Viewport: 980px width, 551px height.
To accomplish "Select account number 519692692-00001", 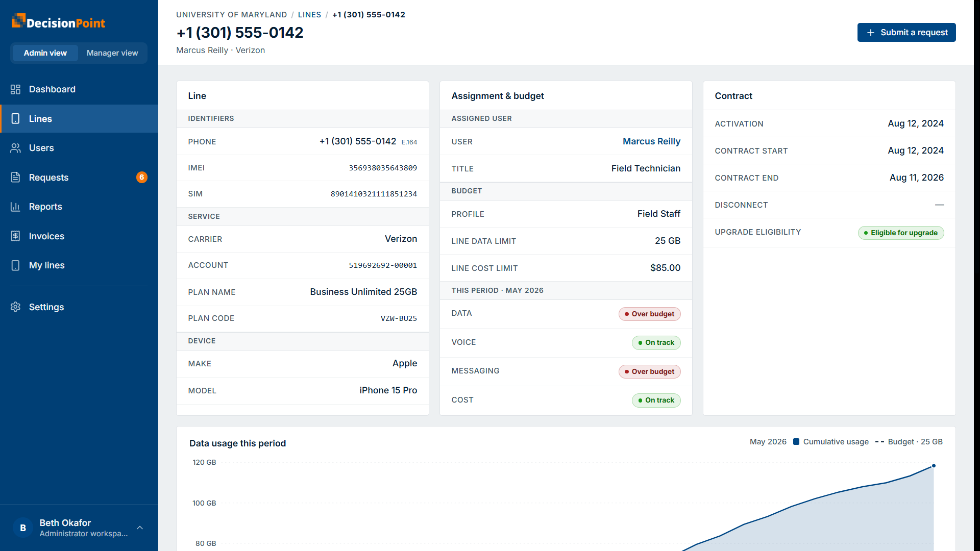I will click(383, 265).
